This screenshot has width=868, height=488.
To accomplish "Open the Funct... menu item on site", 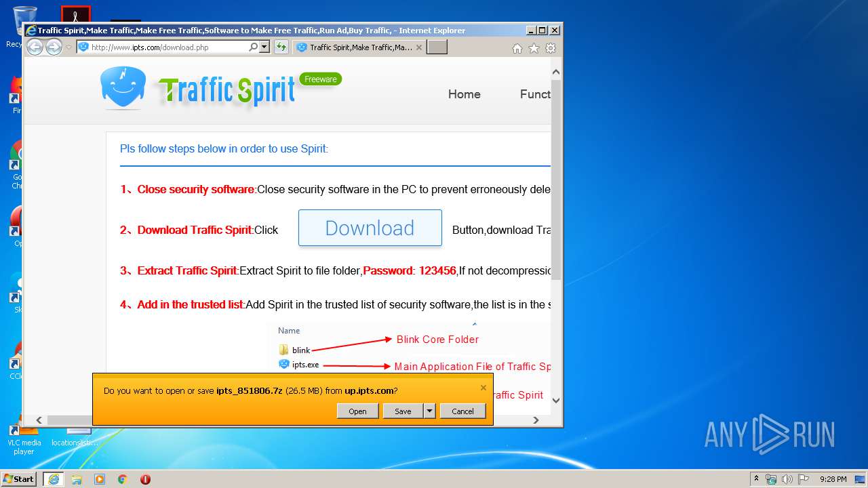I will (x=535, y=94).
